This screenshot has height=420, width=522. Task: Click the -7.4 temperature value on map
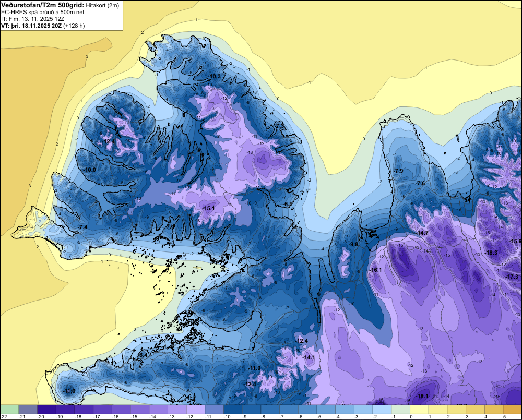click(82, 227)
